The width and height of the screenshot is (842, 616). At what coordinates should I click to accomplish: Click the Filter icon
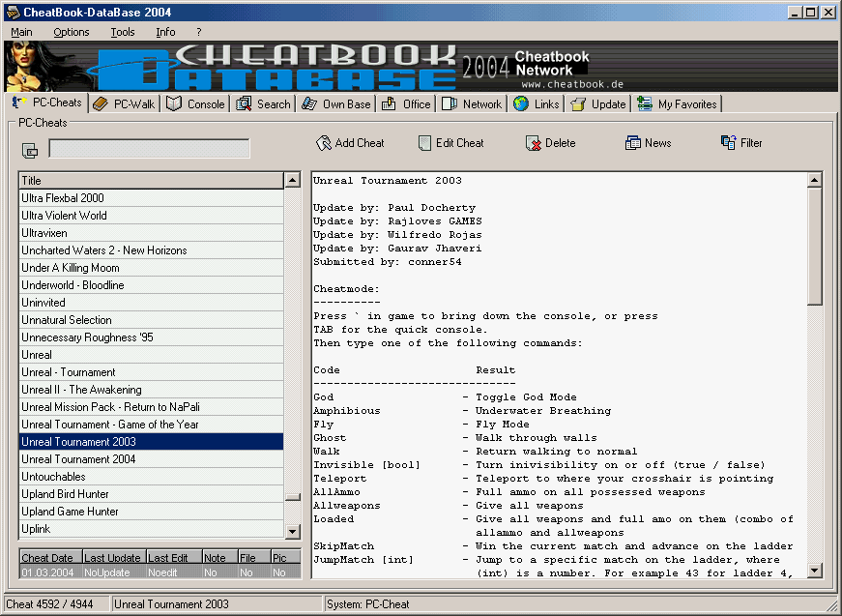(729, 143)
